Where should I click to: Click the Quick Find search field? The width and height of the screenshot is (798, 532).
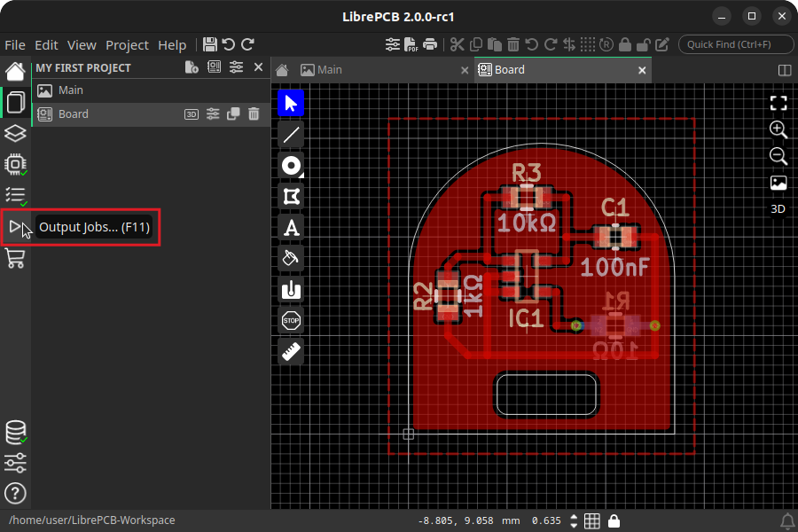pos(736,44)
